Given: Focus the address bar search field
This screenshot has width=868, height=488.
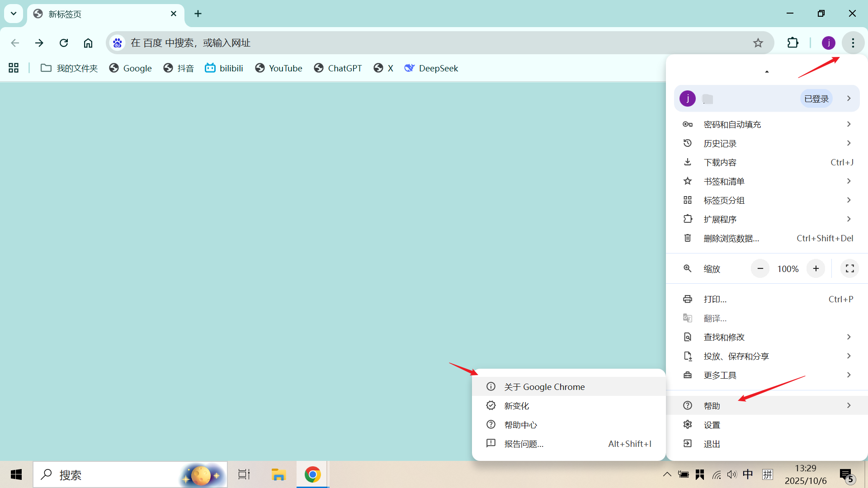Looking at the screenshot, I should [x=407, y=43].
